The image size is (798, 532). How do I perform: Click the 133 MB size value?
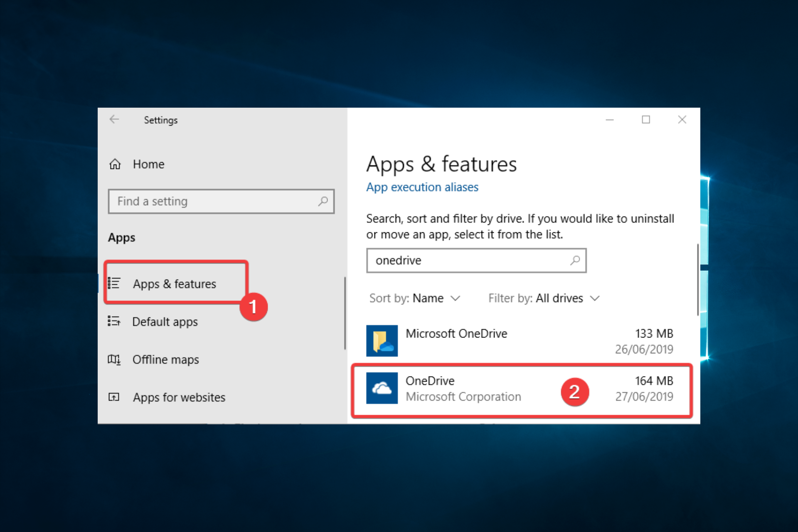pyautogui.click(x=654, y=334)
